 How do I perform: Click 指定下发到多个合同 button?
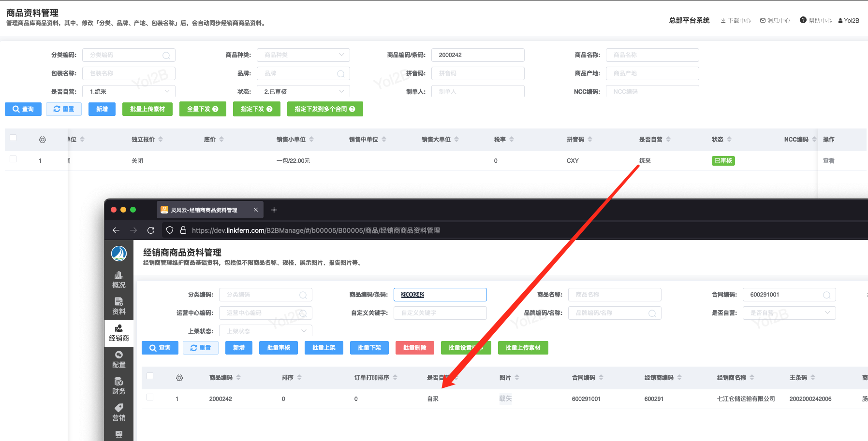[x=325, y=109]
